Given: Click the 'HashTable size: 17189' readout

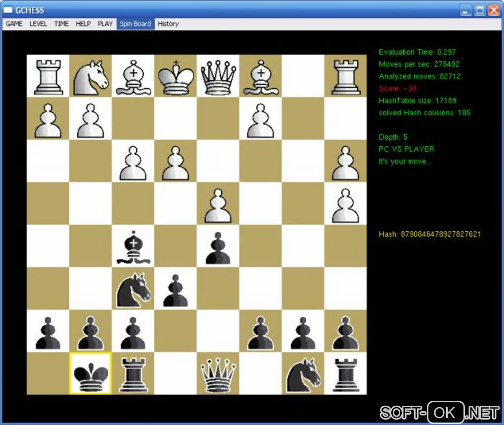Looking at the screenshot, I should pos(418,101).
